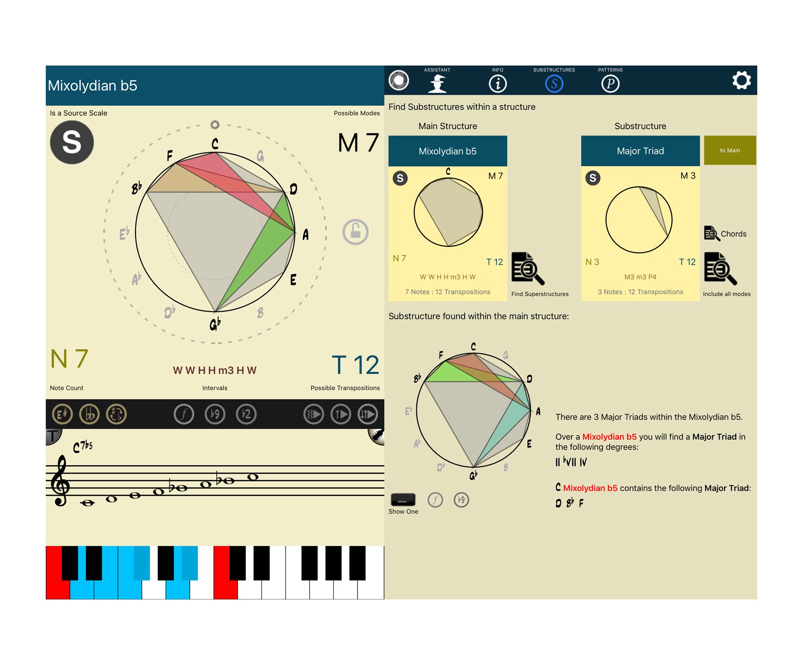Viewport: 812px width, 669px height.
Task: Toggle note G on the large circle
Action: [x=260, y=156]
